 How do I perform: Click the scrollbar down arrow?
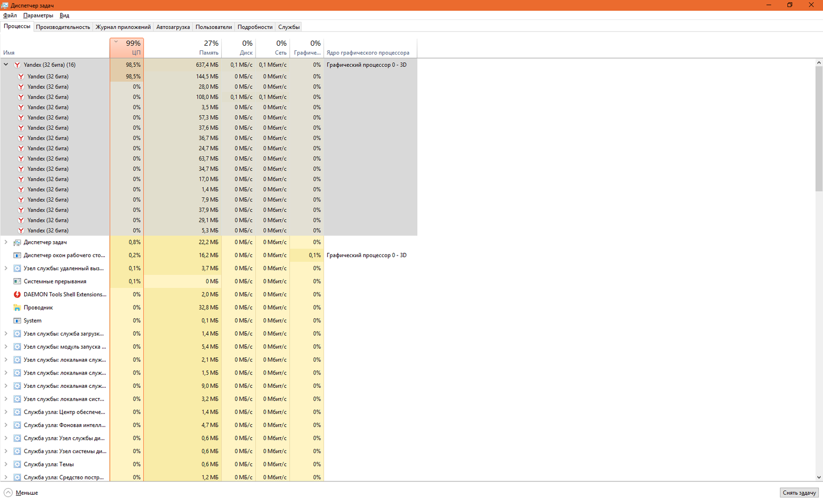click(819, 477)
